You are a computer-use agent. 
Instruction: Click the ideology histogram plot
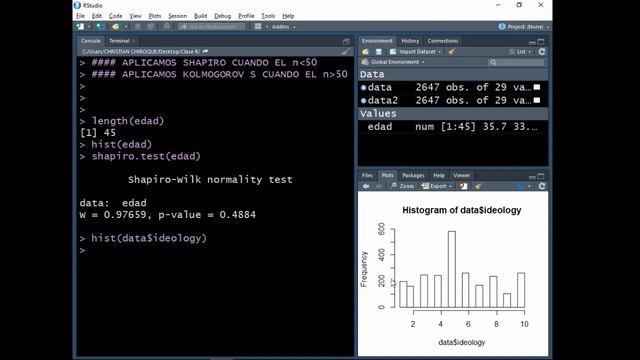(453, 274)
